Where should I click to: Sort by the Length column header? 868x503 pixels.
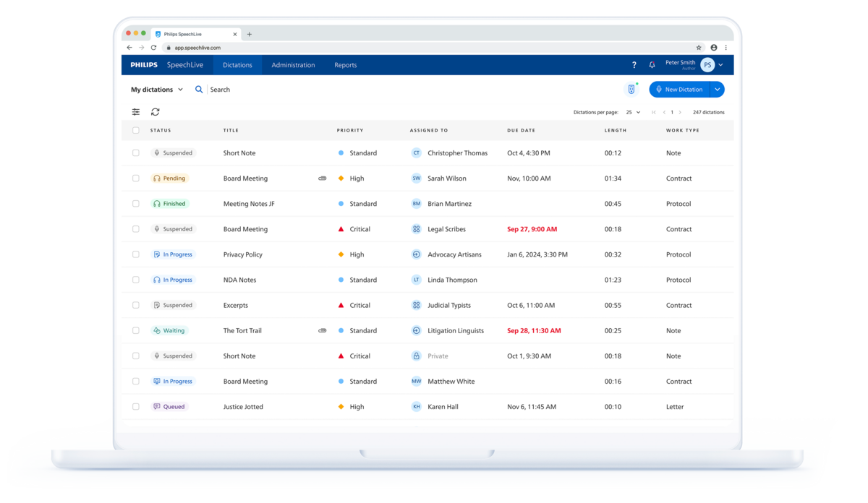tap(616, 131)
